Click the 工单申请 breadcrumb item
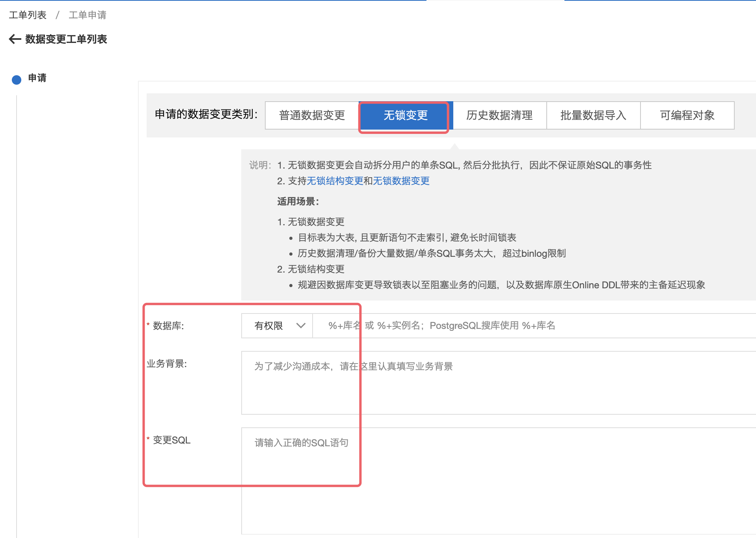The width and height of the screenshot is (756, 538). point(88,15)
